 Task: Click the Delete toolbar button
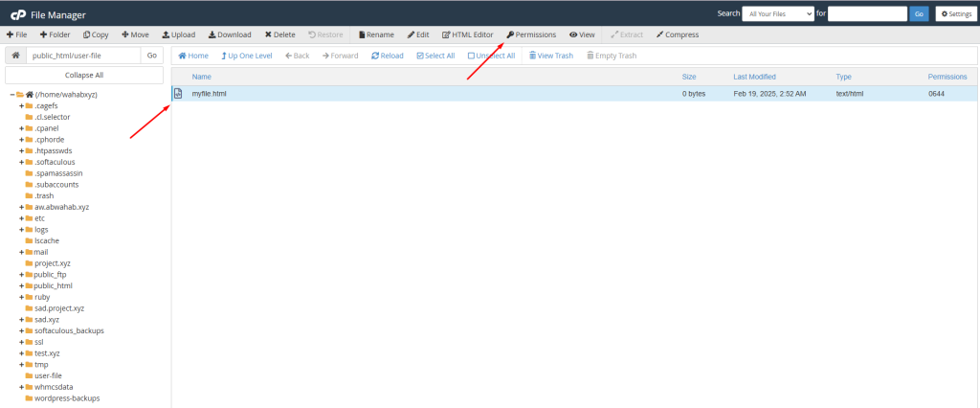269,34
